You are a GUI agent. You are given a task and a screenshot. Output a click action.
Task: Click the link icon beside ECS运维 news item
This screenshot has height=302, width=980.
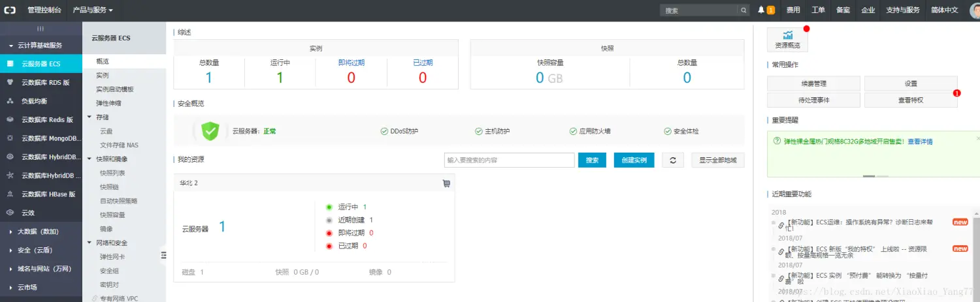click(781, 225)
